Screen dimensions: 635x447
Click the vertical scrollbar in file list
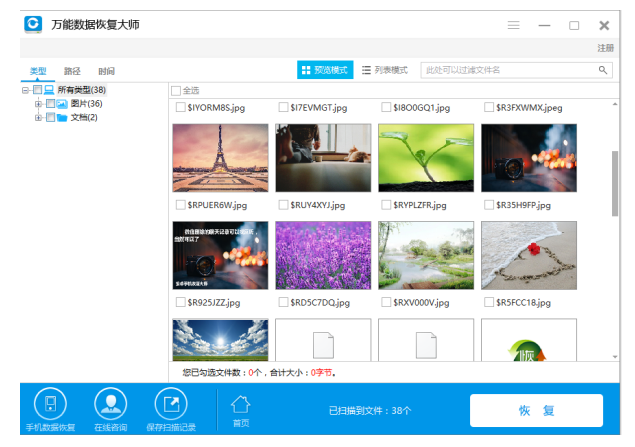(614, 182)
